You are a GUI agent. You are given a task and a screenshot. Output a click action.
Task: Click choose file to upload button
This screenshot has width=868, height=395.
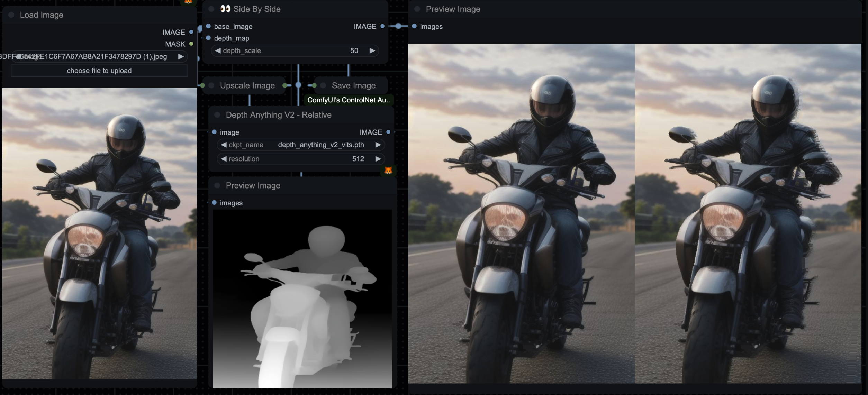coord(99,71)
